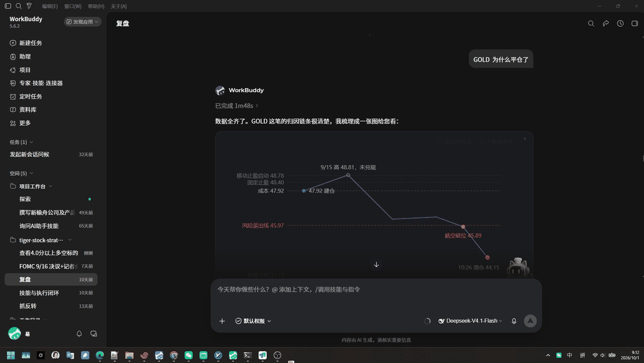Add attachment with the plus icon
644x363 pixels.
click(222, 321)
